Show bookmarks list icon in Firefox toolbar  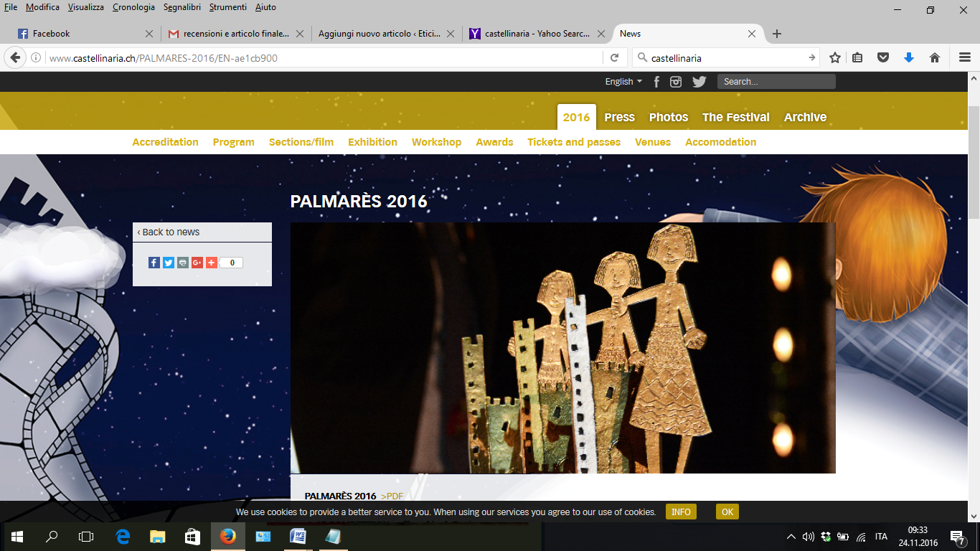[x=857, y=58]
